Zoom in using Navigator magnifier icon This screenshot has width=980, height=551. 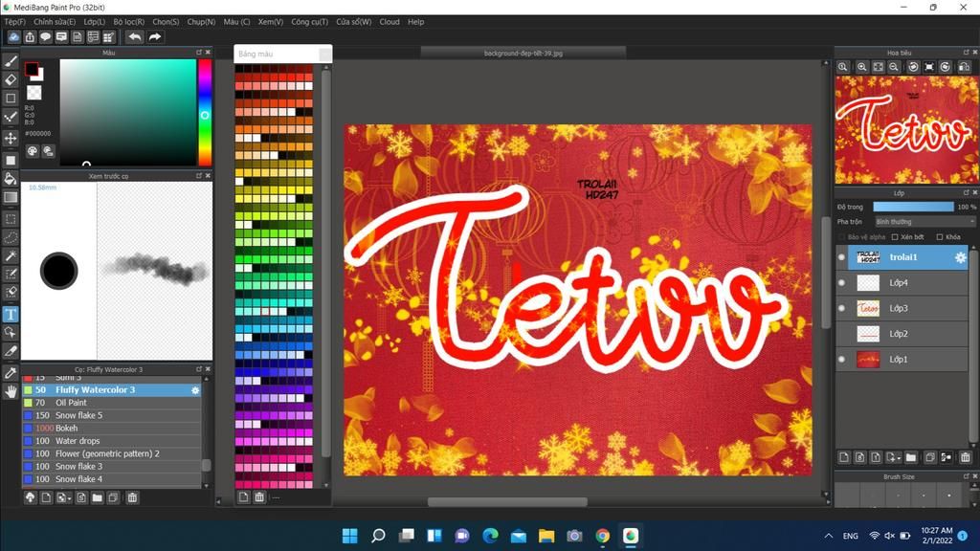point(862,67)
